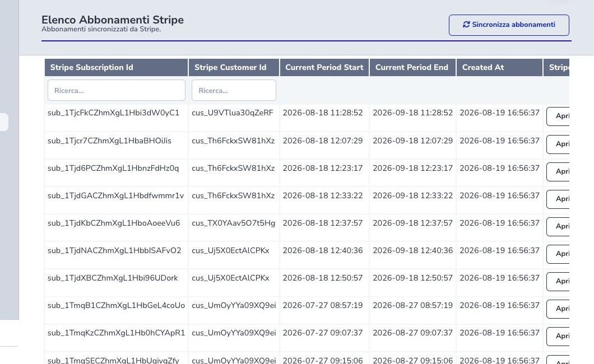594x364 pixels.
Task: Open the Apri button for sub_1TmqKzCZhmXgL1Hb0hCYApR1
Action: (558, 336)
